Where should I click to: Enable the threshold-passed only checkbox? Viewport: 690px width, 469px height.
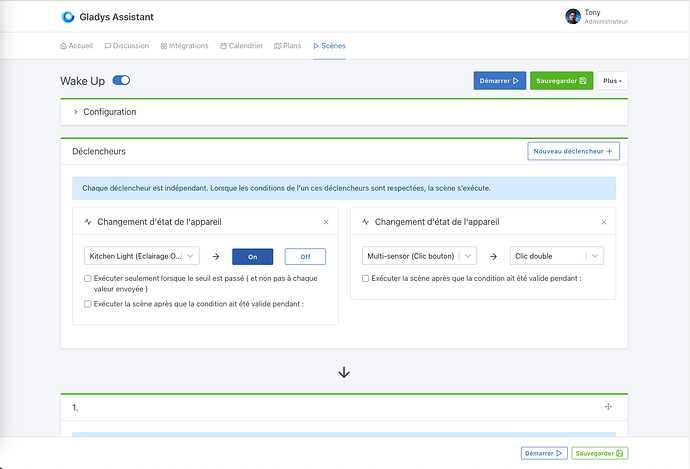(88, 278)
